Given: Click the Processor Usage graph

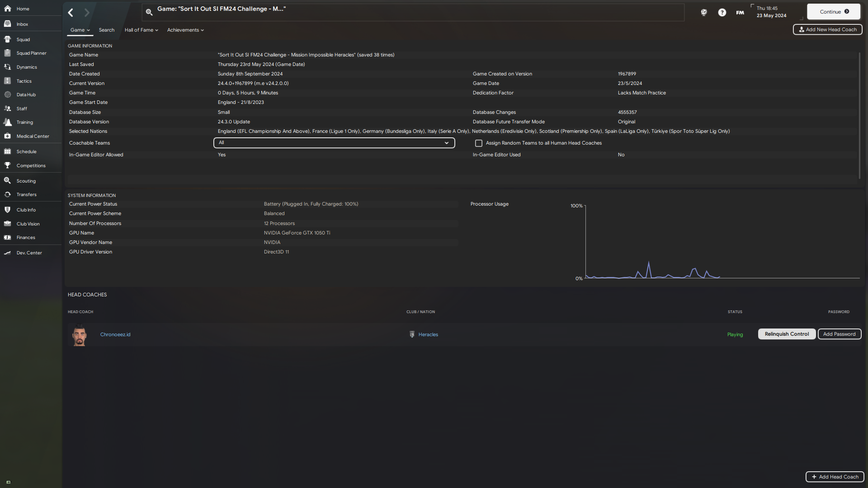Looking at the screenshot, I should tap(722, 242).
